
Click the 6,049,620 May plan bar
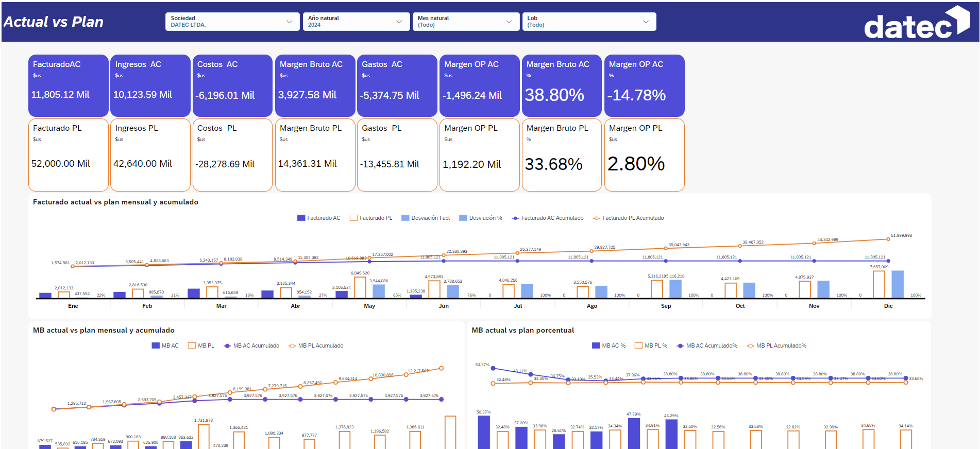[x=360, y=287]
